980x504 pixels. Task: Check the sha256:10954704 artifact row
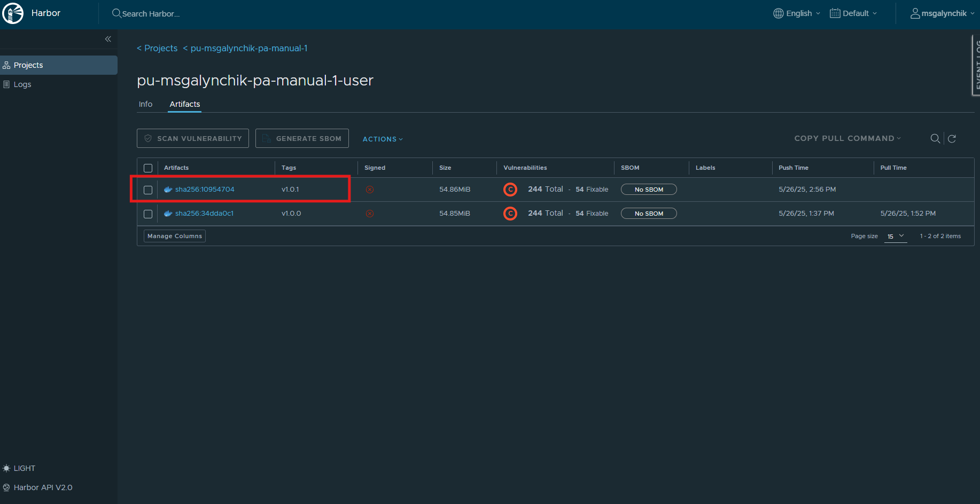tap(148, 190)
